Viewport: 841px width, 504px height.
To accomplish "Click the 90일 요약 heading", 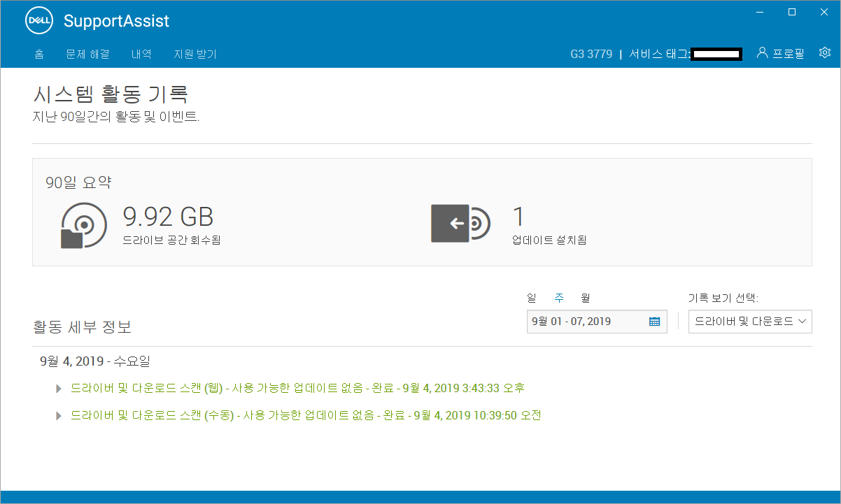I will point(78,183).
